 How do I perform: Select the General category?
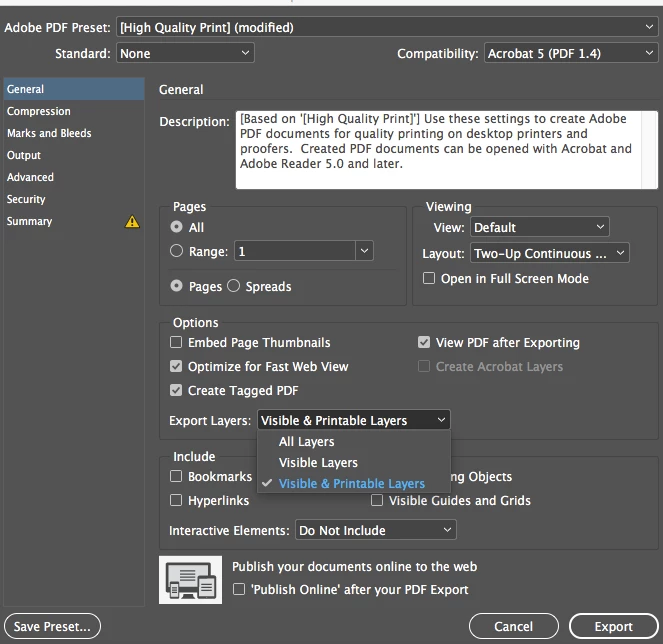(x=74, y=89)
